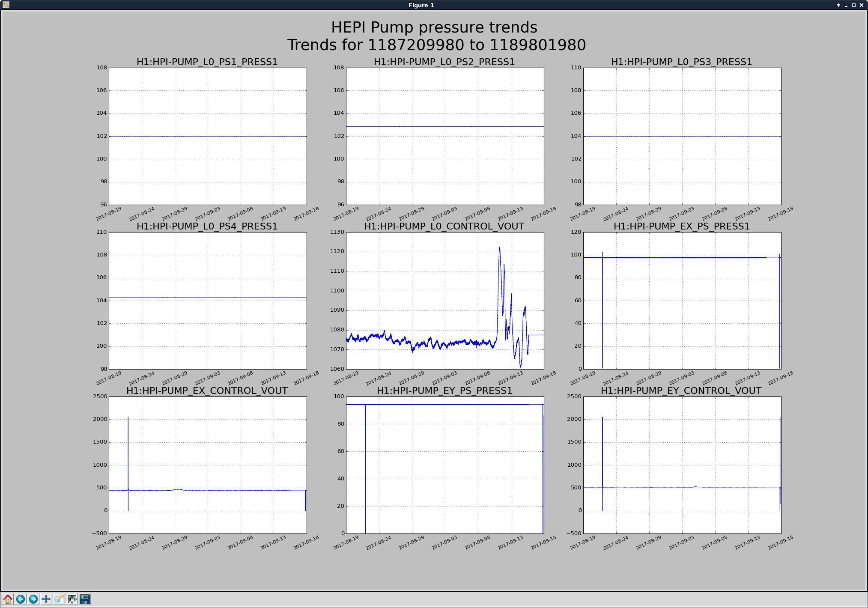The image size is (868, 608).
Task: Click the H1:HPI-PUMP_L0_PS2_PRESS1 plot title
Action: tap(444, 62)
